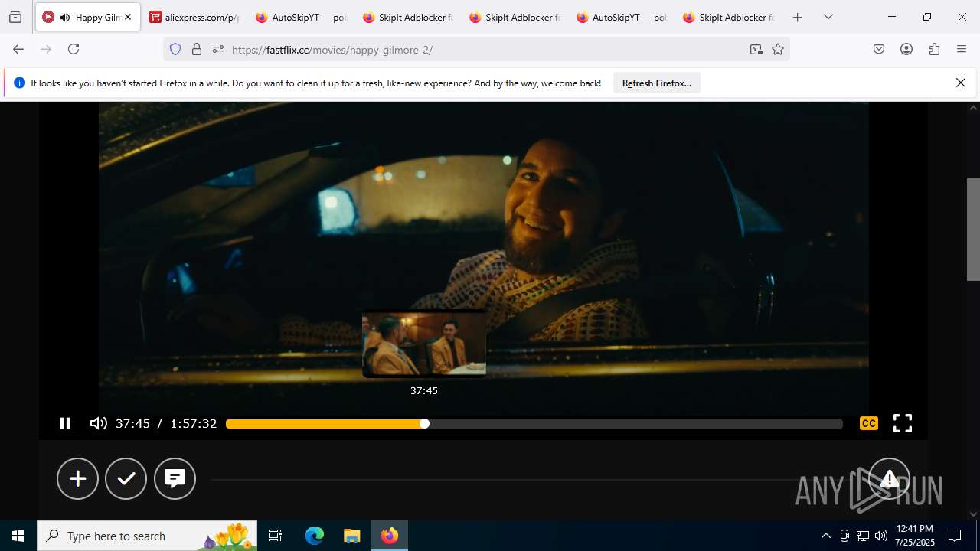Open the system volume tray icon
Screen dimensions: 980x551
tap(881, 536)
